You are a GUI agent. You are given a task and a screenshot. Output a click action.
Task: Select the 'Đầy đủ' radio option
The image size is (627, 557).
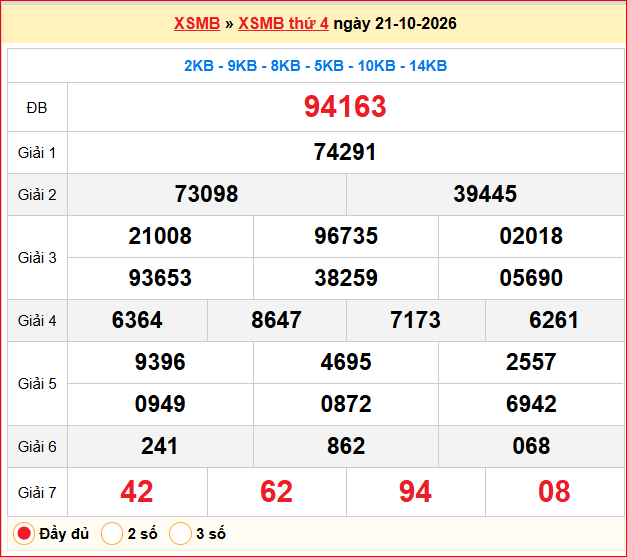pyautogui.click(x=24, y=533)
